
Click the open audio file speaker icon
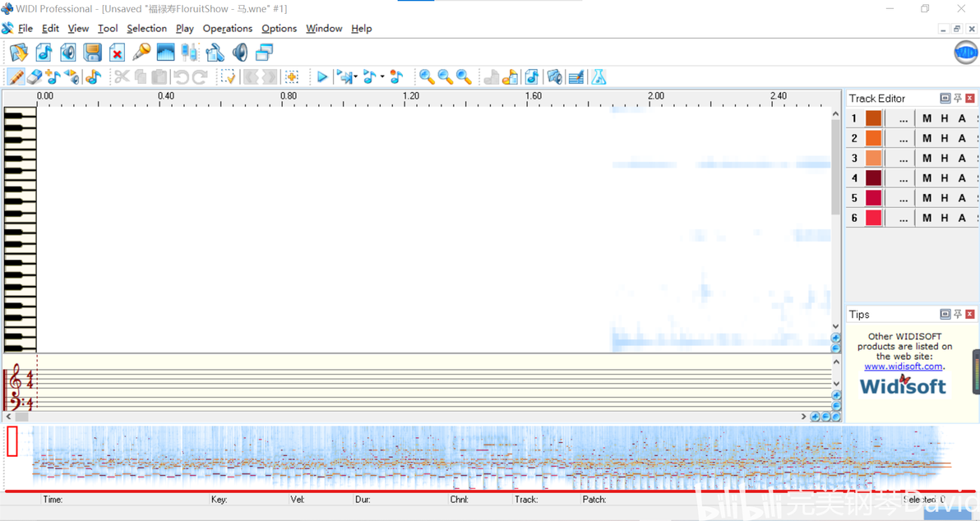tap(68, 53)
